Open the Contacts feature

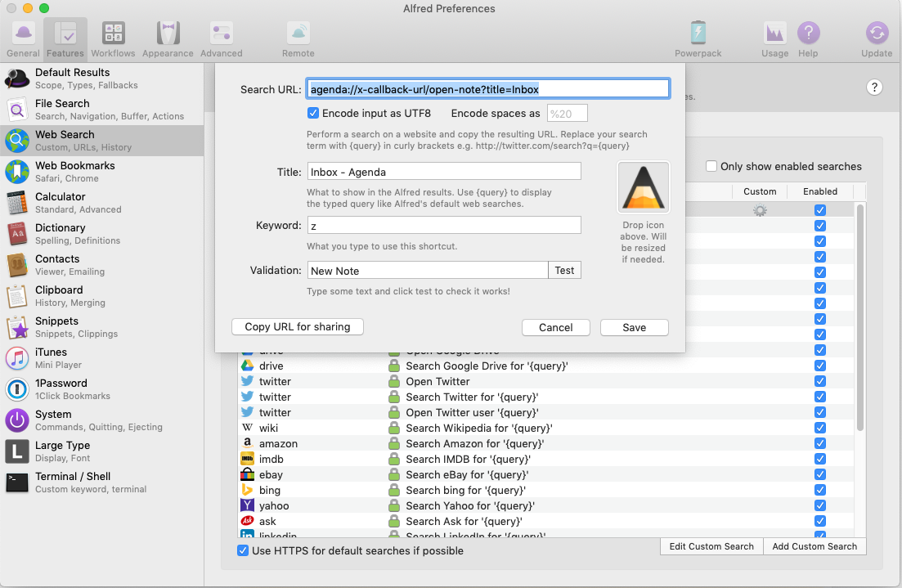[x=102, y=265]
